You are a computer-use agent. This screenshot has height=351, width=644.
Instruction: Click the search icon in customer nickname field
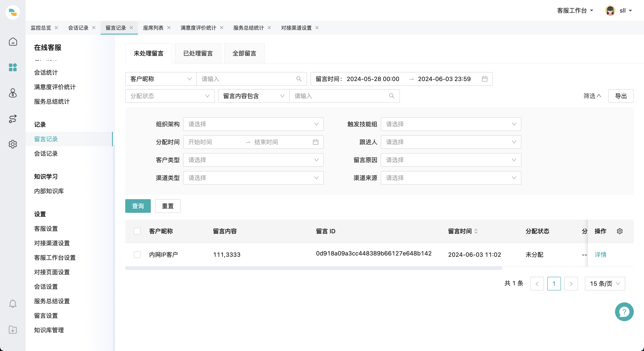299,79
